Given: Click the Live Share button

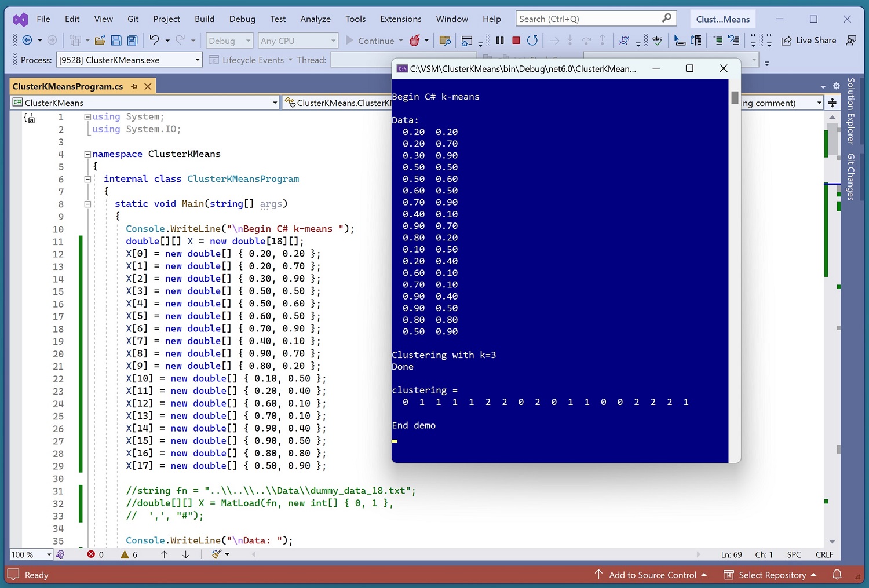Looking at the screenshot, I should [x=809, y=41].
